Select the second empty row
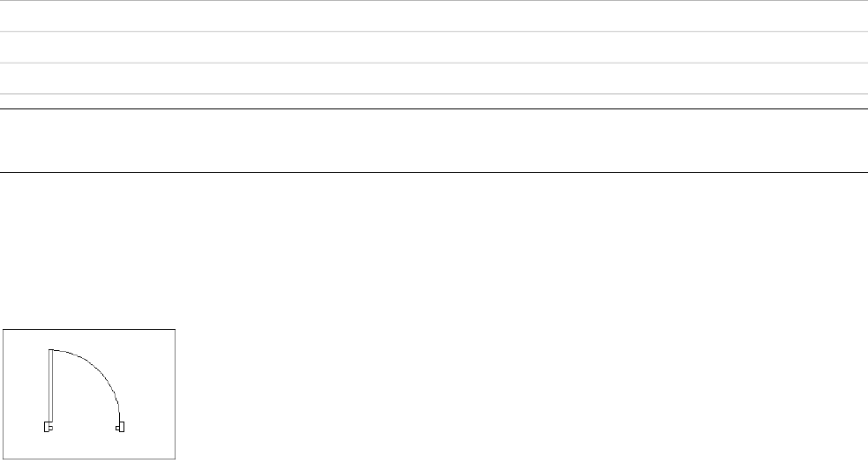 [x=434, y=47]
